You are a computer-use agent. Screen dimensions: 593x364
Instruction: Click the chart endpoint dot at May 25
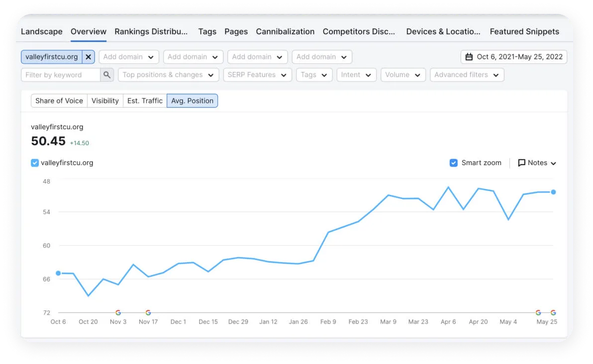[x=553, y=192]
